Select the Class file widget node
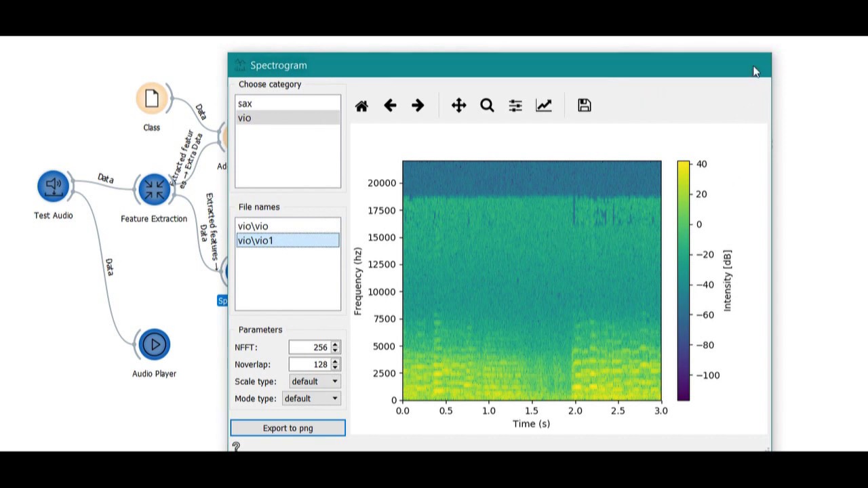The height and width of the screenshot is (488, 868). pyautogui.click(x=152, y=99)
